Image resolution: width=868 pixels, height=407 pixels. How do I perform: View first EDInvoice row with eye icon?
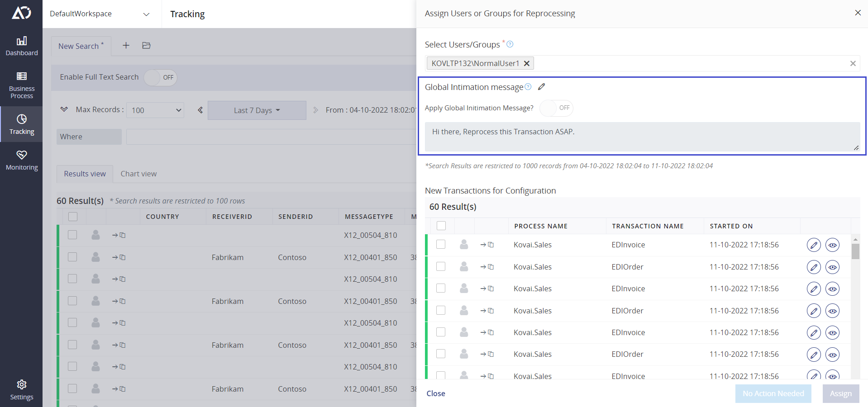832,245
